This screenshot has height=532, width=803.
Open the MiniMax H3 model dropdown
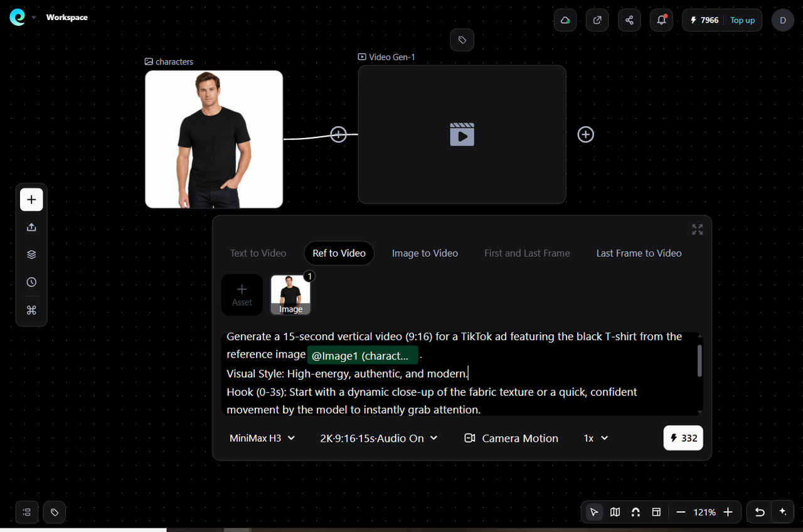click(262, 439)
